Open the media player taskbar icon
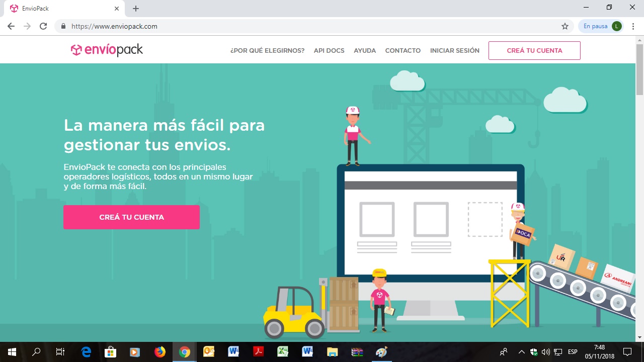This screenshot has width=644, height=362. click(135, 352)
